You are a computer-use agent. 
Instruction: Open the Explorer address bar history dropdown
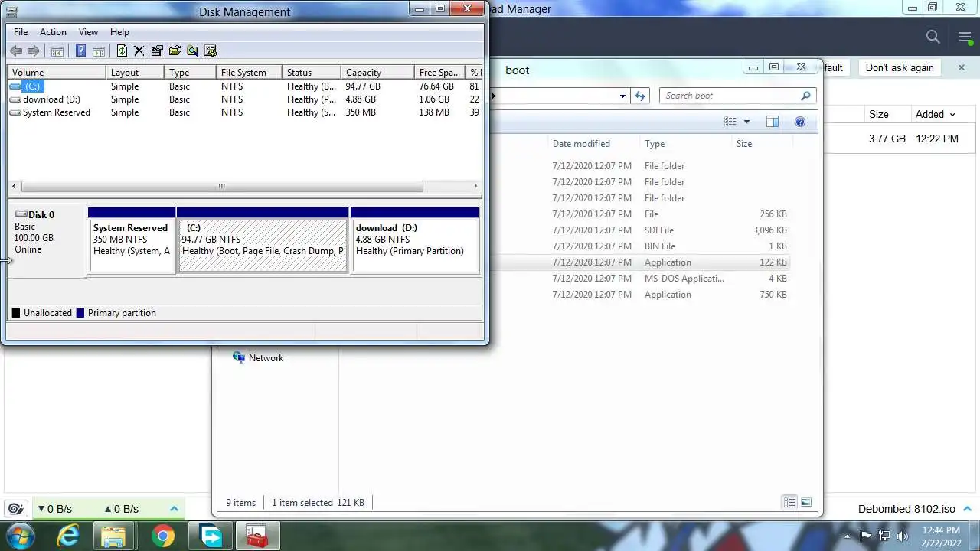click(622, 96)
